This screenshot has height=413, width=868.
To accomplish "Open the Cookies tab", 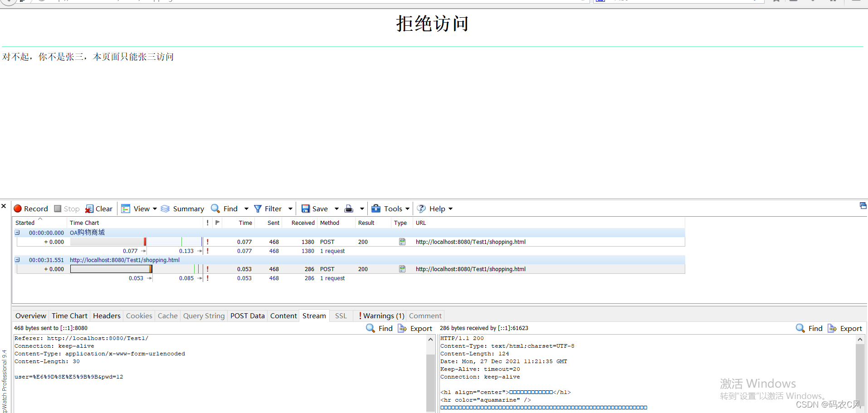I will [139, 316].
